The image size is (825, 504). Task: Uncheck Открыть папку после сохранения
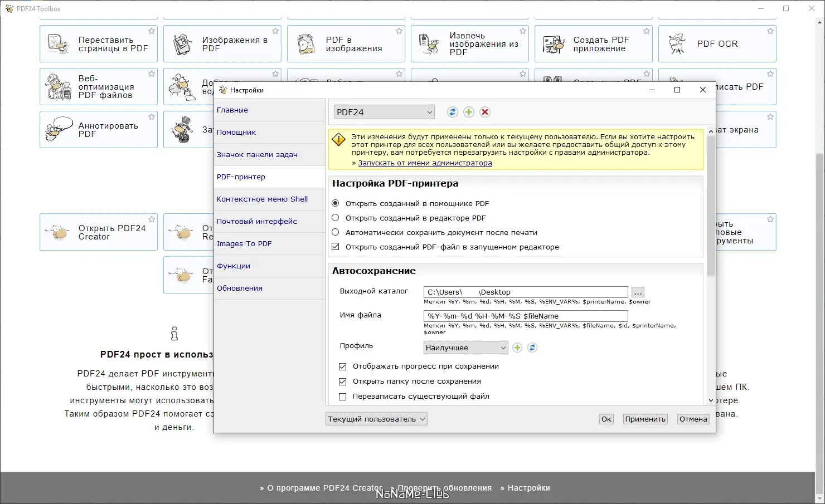343,381
